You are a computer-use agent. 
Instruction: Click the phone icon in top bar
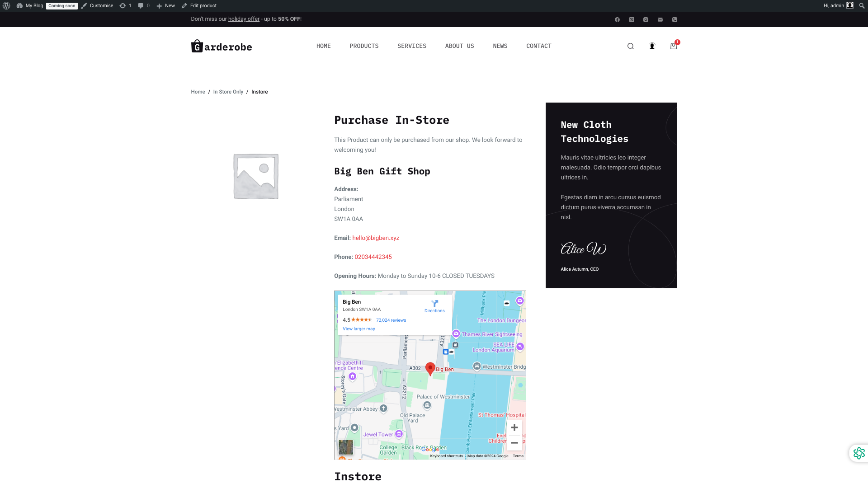[675, 19]
